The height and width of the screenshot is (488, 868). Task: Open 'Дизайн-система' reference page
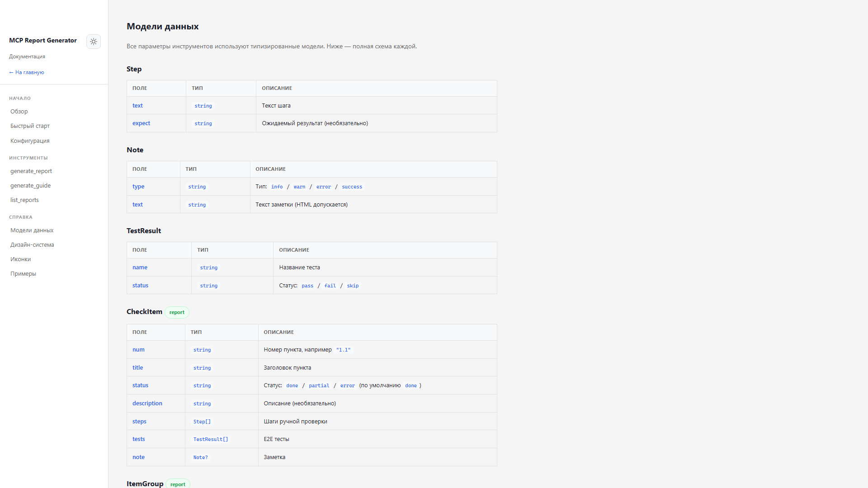point(32,245)
